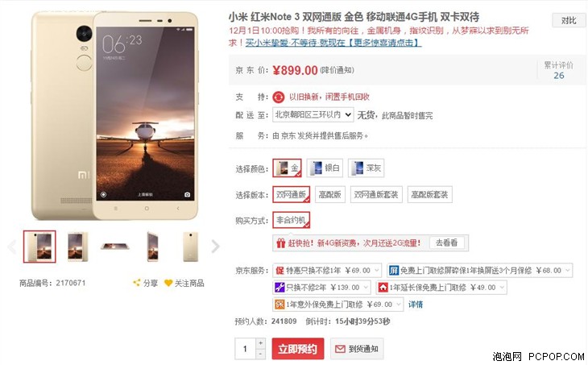This screenshot has height=365, width=588.
Task: Open the 更多惊喜请点击 promotional link
Action: pos(383,43)
